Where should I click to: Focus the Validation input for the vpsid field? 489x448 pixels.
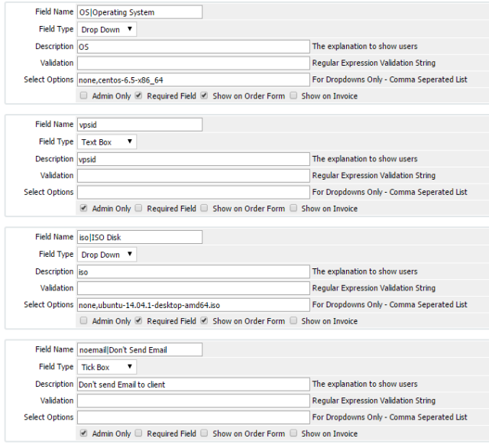(x=193, y=176)
